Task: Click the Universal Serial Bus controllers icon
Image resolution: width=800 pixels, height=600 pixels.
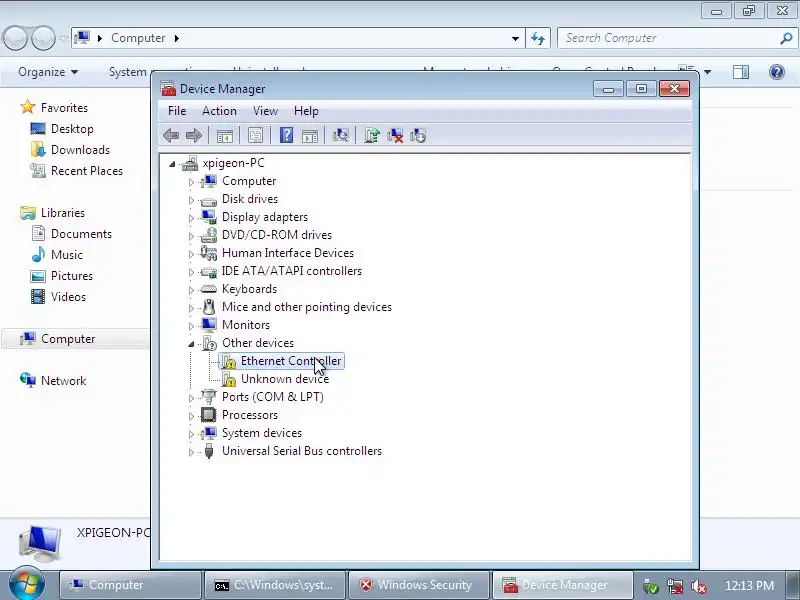Action: click(x=208, y=451)
